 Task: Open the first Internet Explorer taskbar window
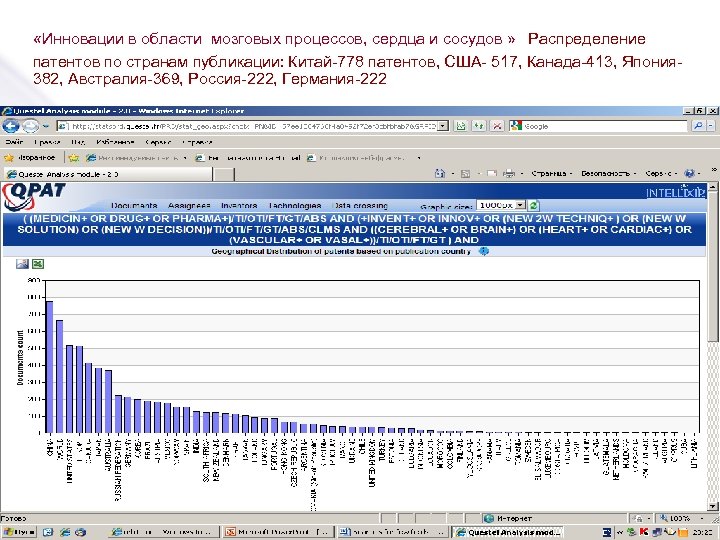(x=164, y=532)
